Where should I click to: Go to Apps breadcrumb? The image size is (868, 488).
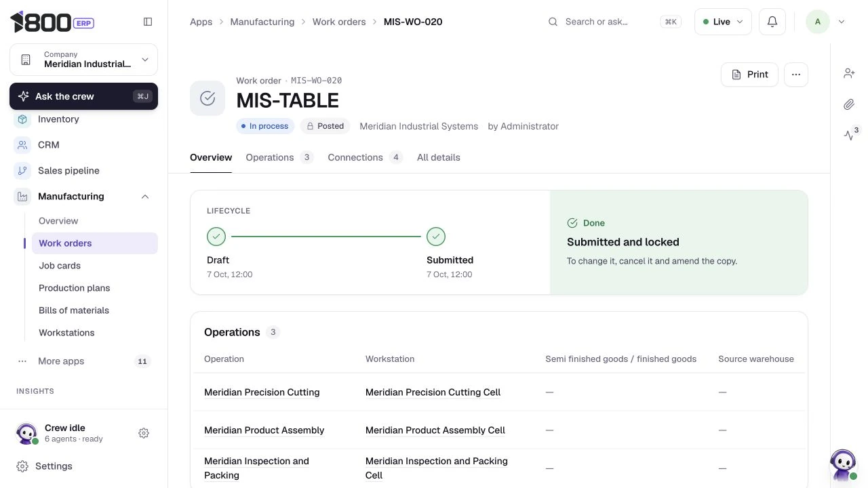tap(201, 22)
